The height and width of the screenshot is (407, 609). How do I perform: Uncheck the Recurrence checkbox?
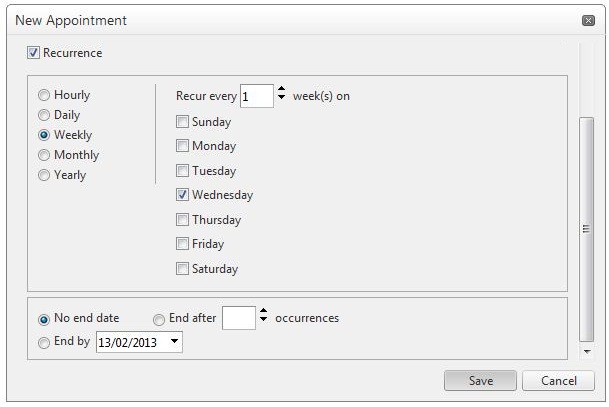(x=34, y=53)
